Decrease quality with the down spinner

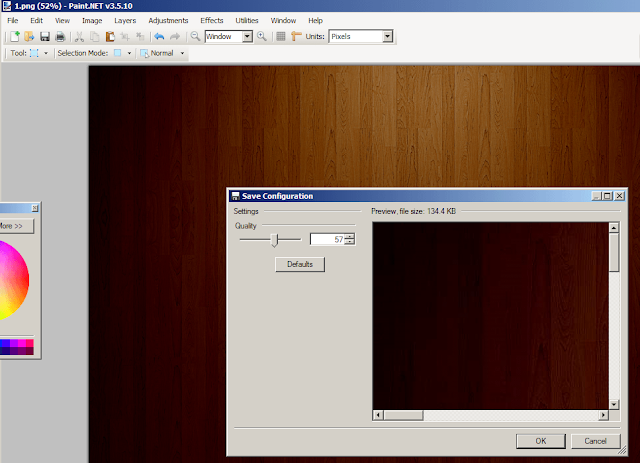[350, 242]
